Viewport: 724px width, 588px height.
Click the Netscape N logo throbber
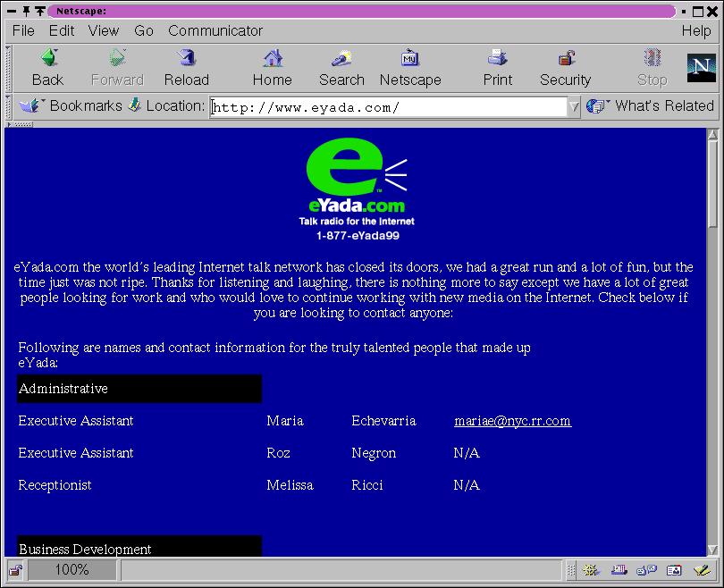pyautogui.click(x=701, y=68)
